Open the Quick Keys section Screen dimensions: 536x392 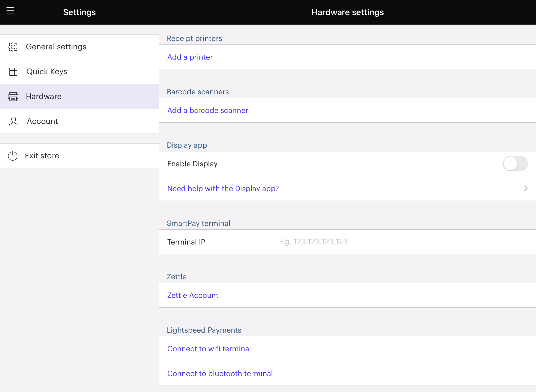point(47,72)
